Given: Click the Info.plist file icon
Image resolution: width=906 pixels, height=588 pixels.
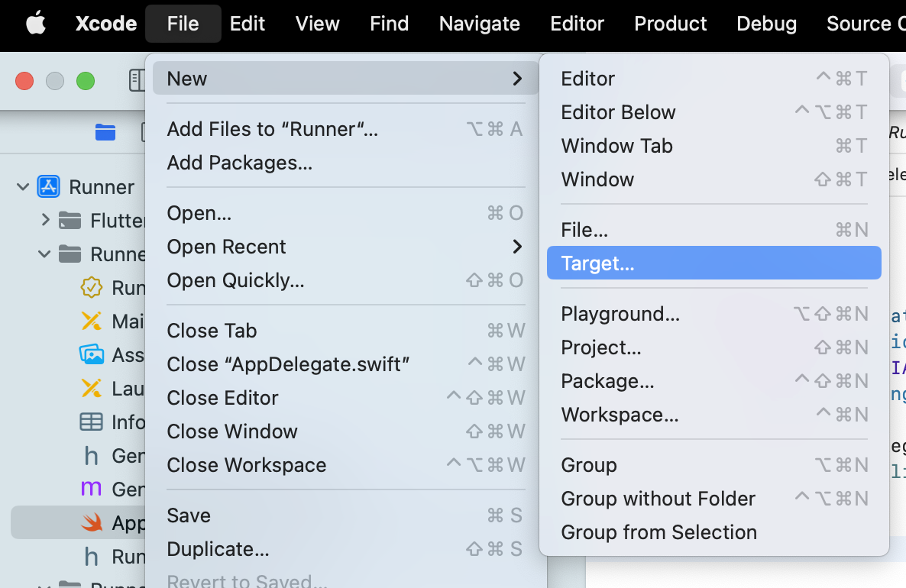Looking at the screenshot, I should pos(93,422).
